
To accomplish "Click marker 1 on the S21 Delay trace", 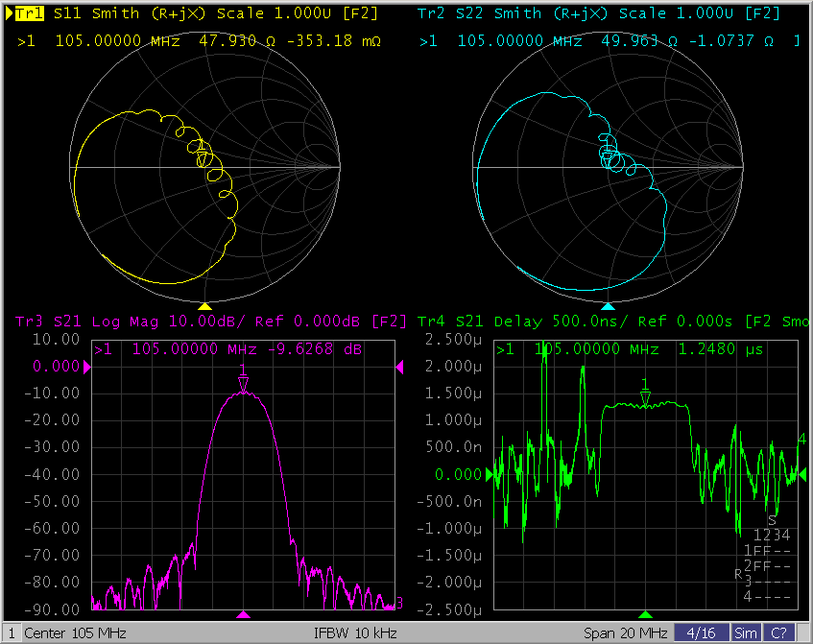I will (645, 398).
